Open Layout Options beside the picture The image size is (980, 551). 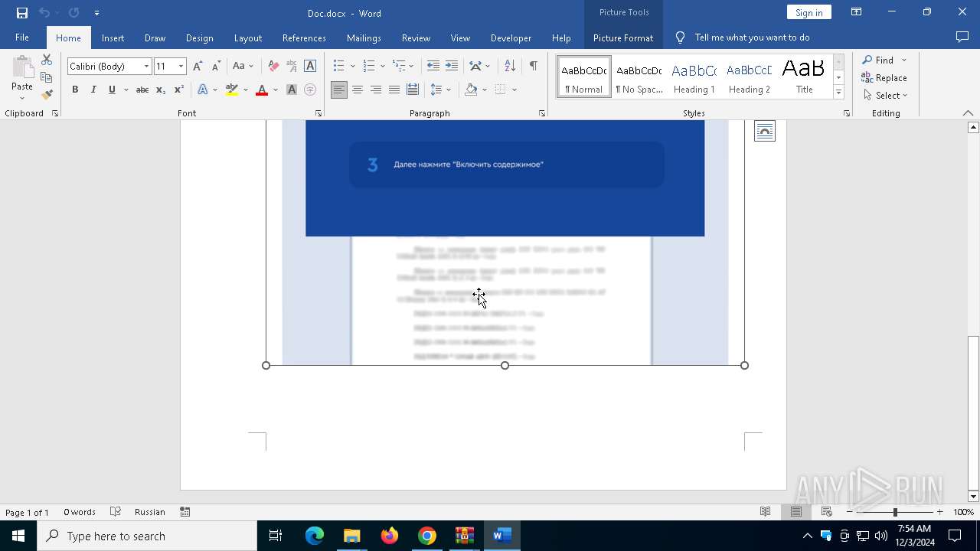[x=764, y=132]
